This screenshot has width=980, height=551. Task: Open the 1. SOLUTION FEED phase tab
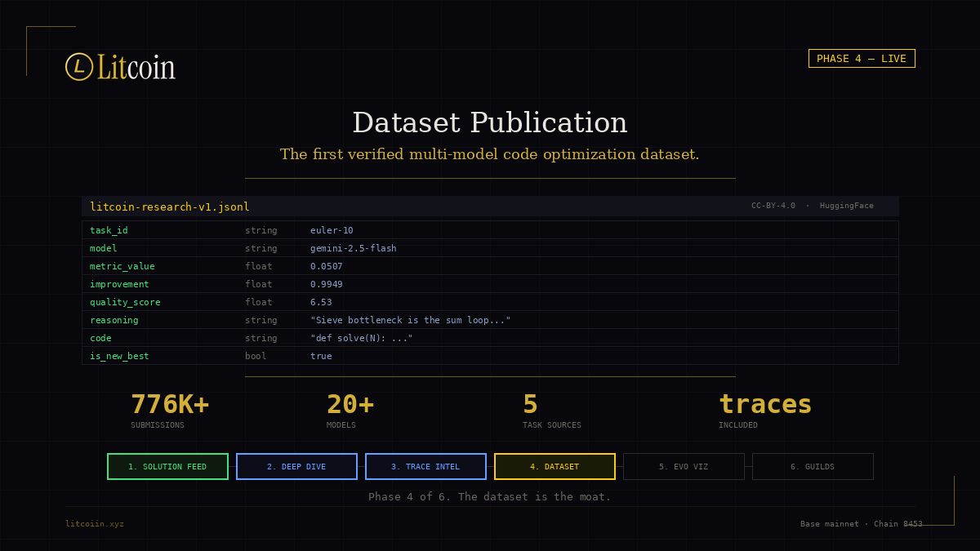pos(167,467)
